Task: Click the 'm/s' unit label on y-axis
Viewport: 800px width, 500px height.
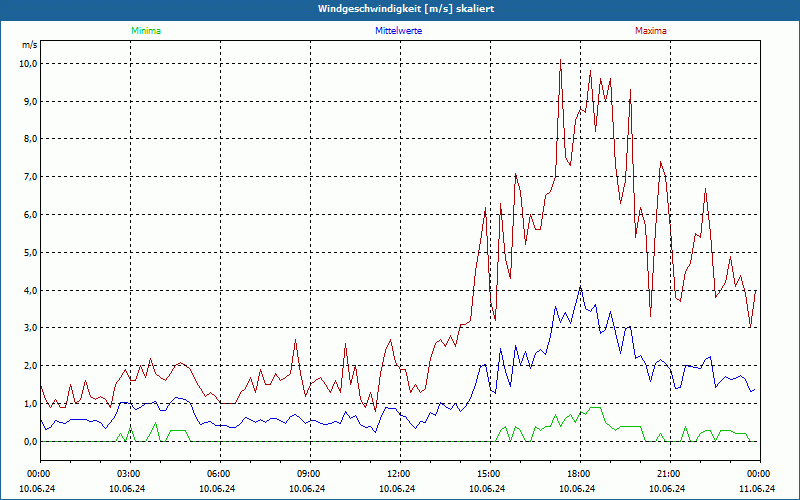Action: (29, 45)
